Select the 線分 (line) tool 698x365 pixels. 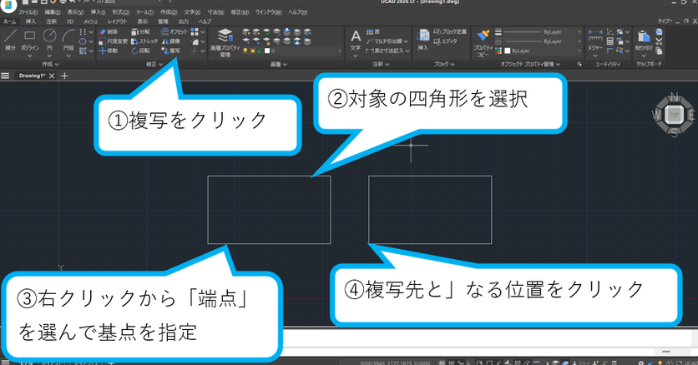point(10,39)
